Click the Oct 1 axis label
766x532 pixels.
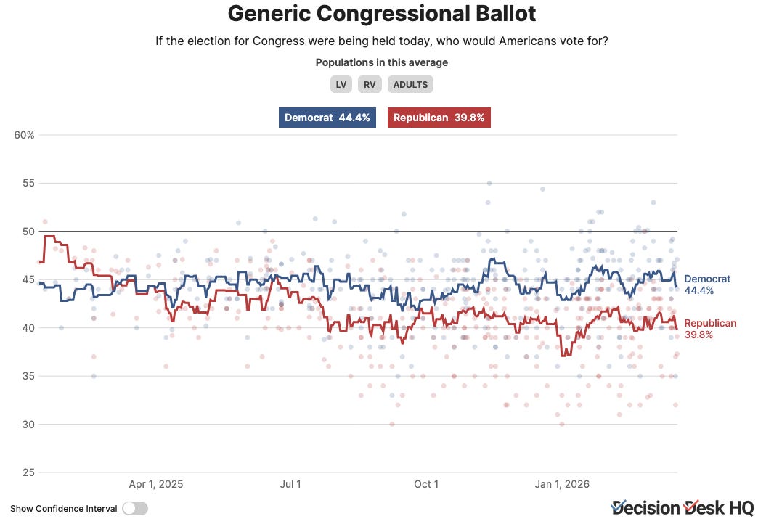click(426, 484)
